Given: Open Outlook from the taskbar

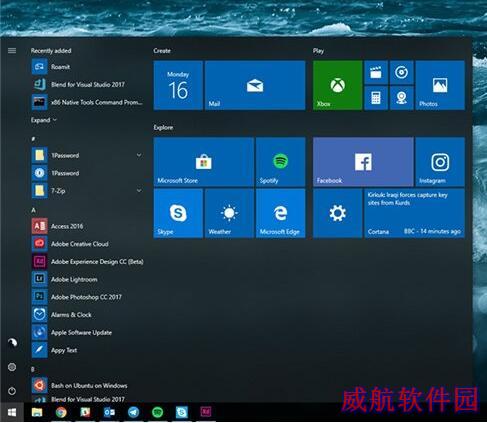Looking at the screenshot, I should click(x=109, y=412).
